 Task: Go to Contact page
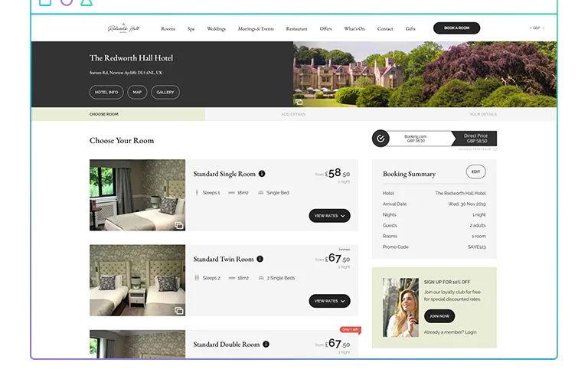pos(385,28)
